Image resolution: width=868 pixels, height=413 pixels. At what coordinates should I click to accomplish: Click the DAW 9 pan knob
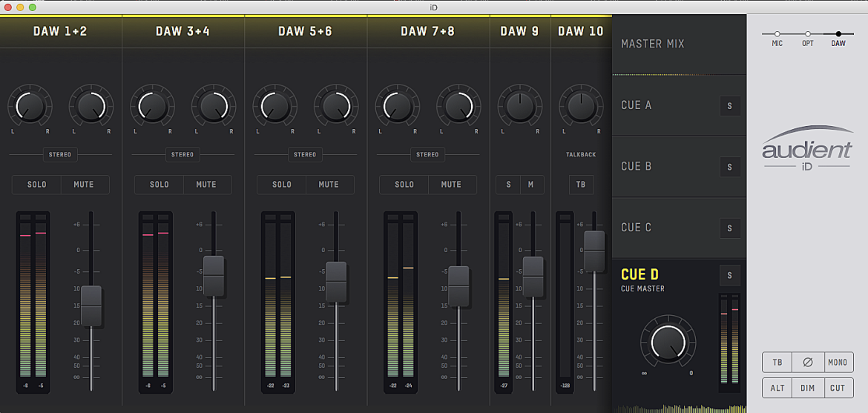520,107
